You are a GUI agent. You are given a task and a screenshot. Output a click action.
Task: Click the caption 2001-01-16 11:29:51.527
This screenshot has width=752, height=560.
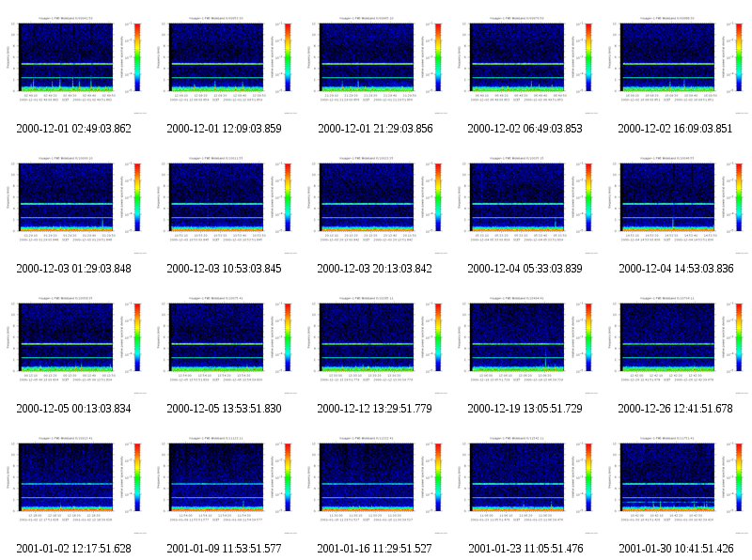click(x=374, y=549)
